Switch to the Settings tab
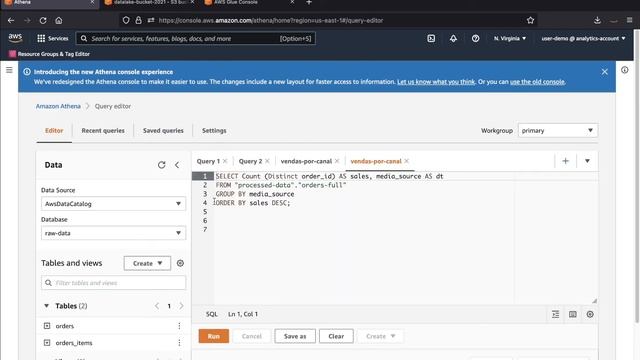Image resolution: width=640 pixels, height=360 pixels. coord(214,131)
